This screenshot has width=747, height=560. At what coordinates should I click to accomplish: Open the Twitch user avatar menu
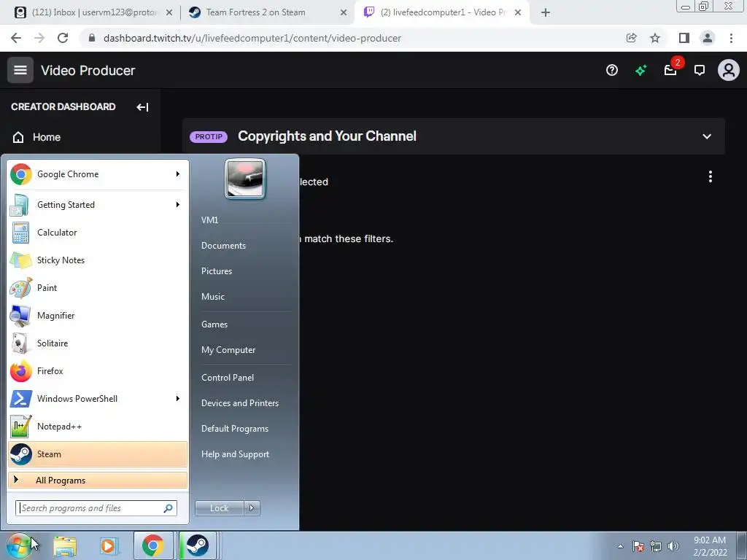729,71
